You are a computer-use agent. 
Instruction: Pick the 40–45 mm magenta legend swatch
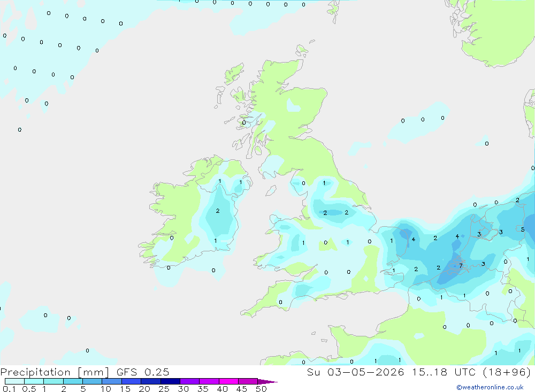(x=228, y=381)
